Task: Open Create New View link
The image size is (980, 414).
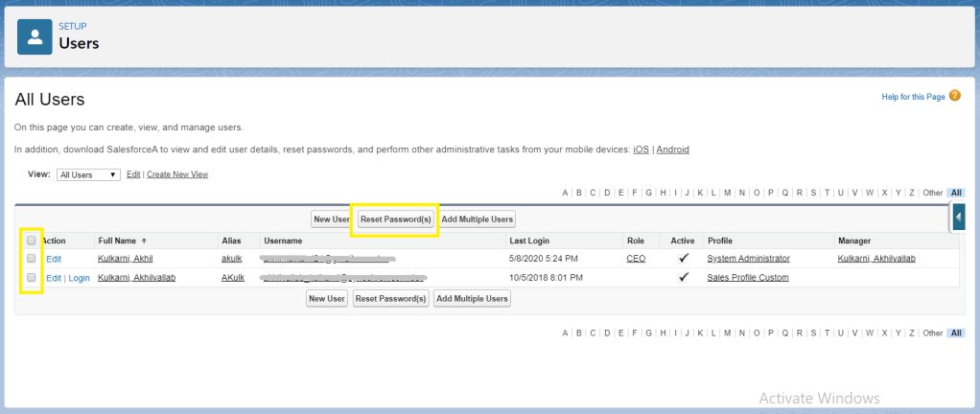Action: pos(177,175)
